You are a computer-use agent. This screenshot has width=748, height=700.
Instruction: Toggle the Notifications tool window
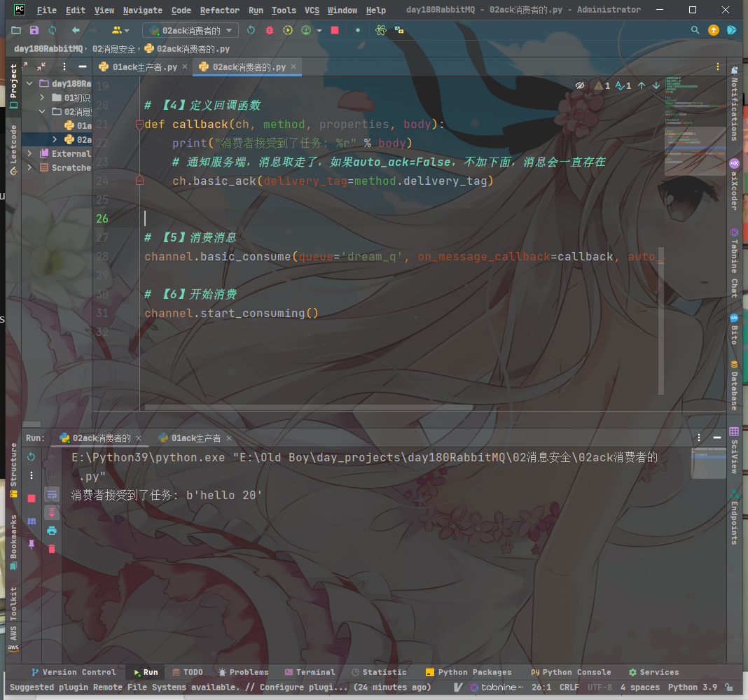coord(734,104)
